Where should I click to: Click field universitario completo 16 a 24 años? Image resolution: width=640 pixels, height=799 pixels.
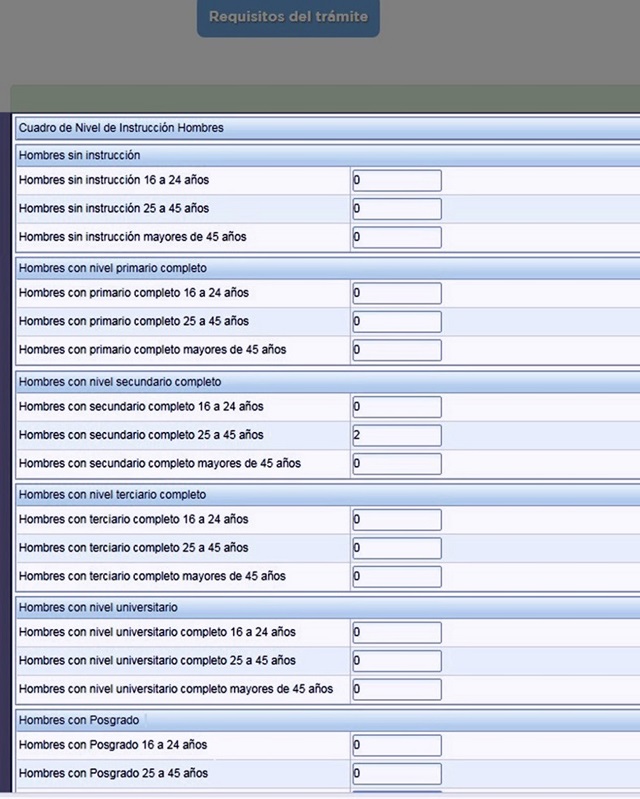click(x=396, y=633)
